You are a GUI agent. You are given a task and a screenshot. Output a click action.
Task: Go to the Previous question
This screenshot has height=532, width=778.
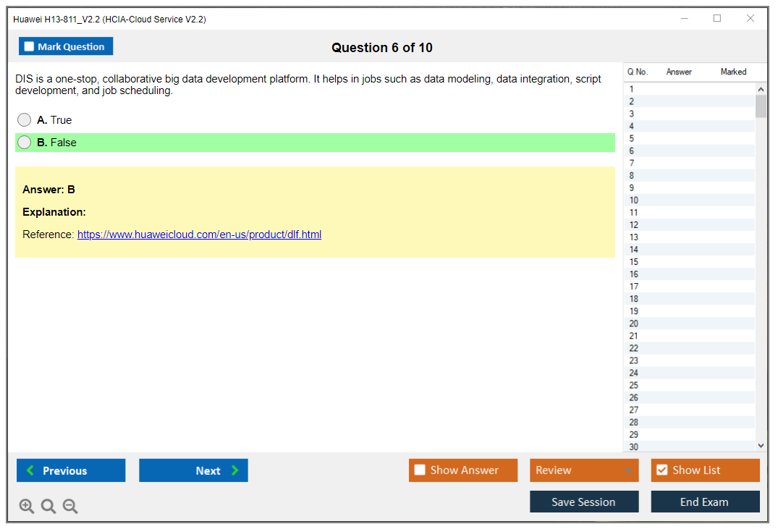[x=71, y=470]
